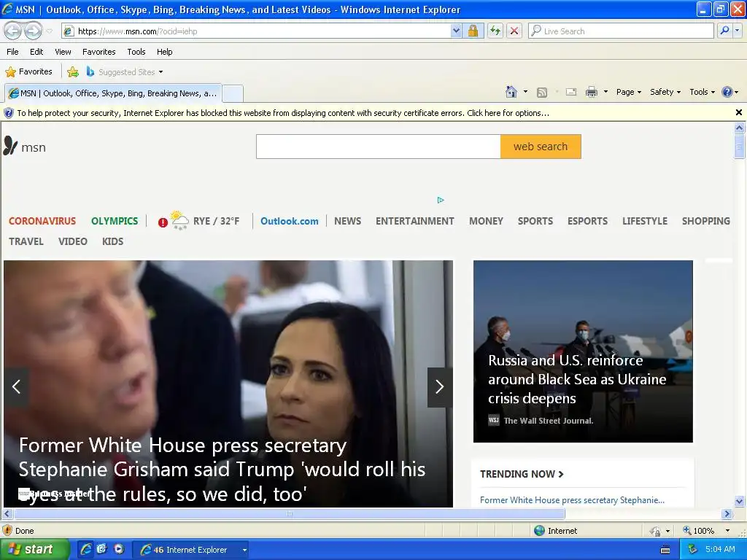Go to the ENTERTAINMENT section
The image size is (747, 560).
point(414,221)
